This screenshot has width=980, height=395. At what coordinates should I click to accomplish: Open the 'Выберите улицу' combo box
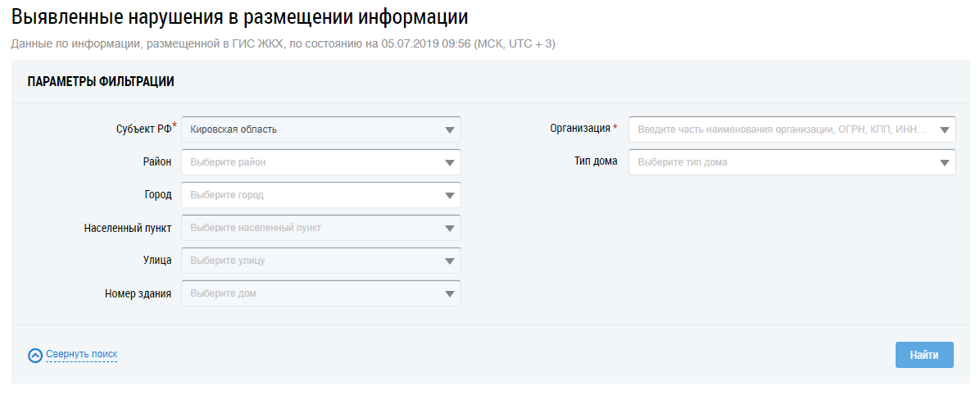311,261
